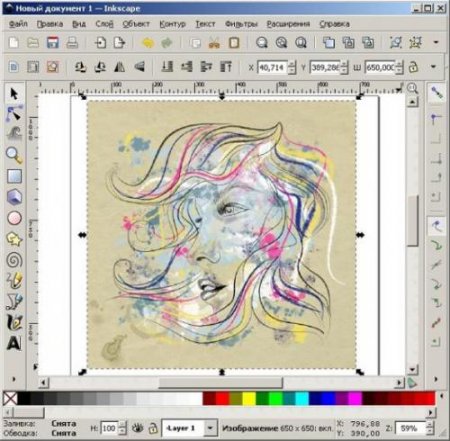The image size is (450, 441).
Task: Expand the snap bar overflow arrow
Action: pos(436,379)
